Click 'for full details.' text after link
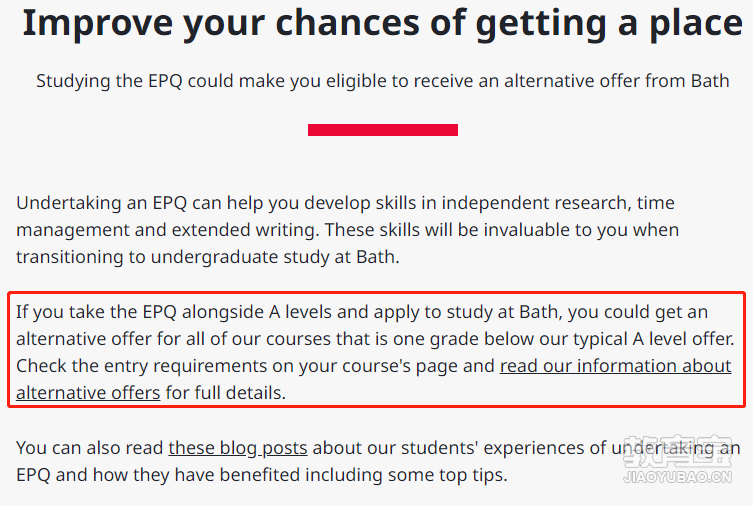This screenshot has height=506, width=753. tap(226, 393)
